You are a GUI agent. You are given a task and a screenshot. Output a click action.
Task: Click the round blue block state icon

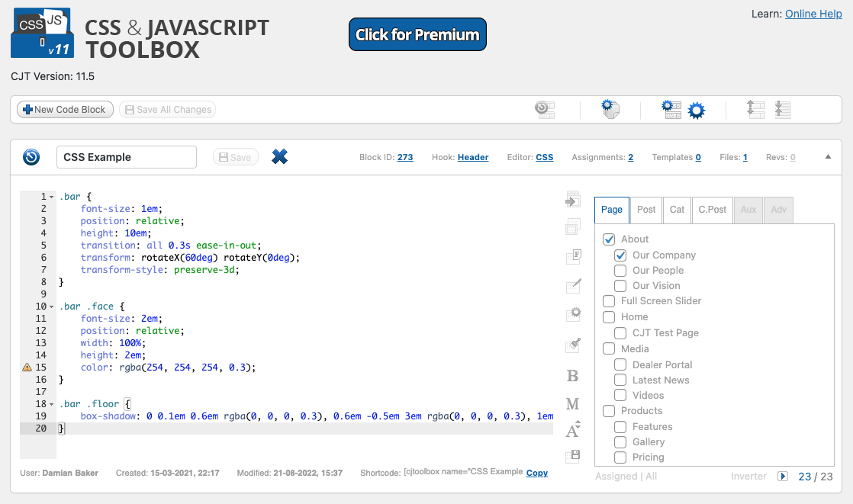(31, 157)
